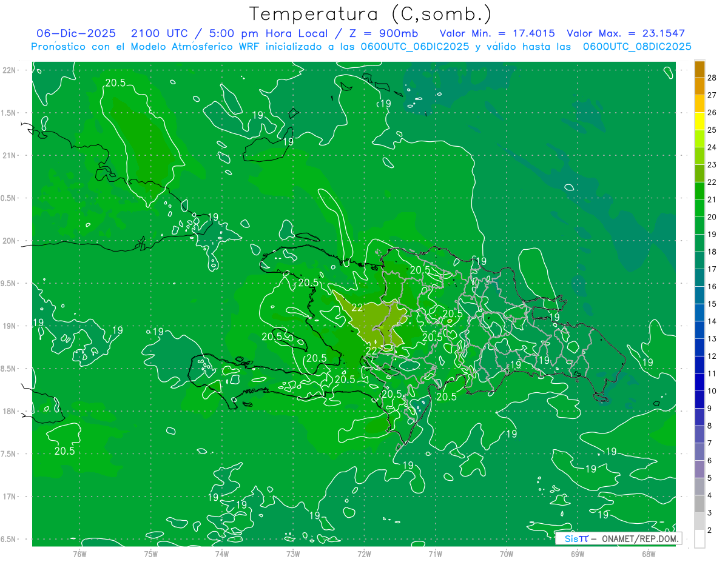Click the '17N' latitude label
Screen dimensions: 728x562
[9, 497]
